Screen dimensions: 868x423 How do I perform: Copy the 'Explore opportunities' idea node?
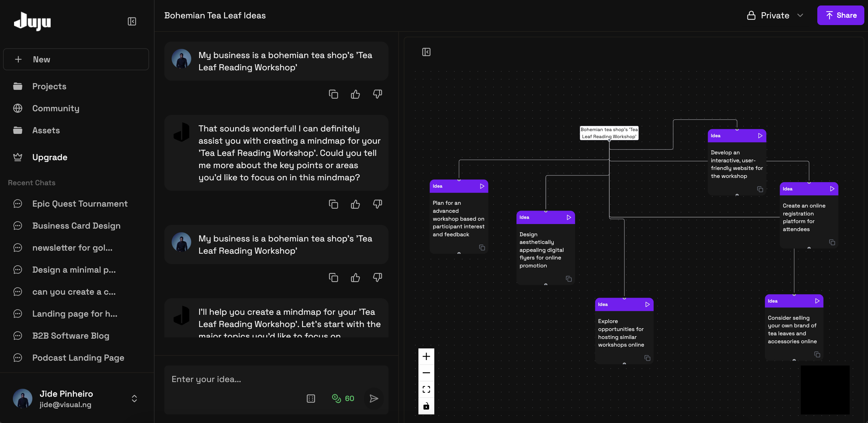647,358
